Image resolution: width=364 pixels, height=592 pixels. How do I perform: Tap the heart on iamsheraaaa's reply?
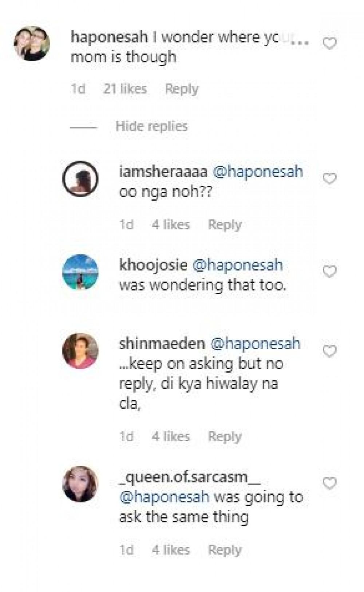(x=330, y=179)
